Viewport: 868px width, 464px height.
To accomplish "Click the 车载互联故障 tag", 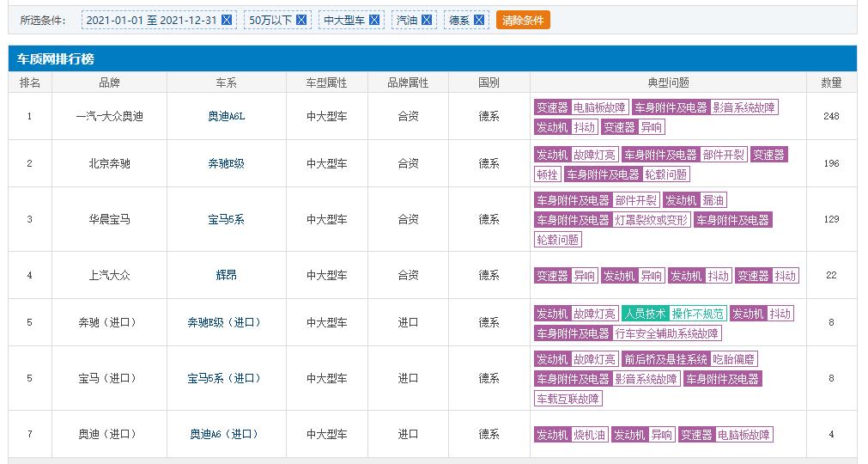I will tap(568, 399).
